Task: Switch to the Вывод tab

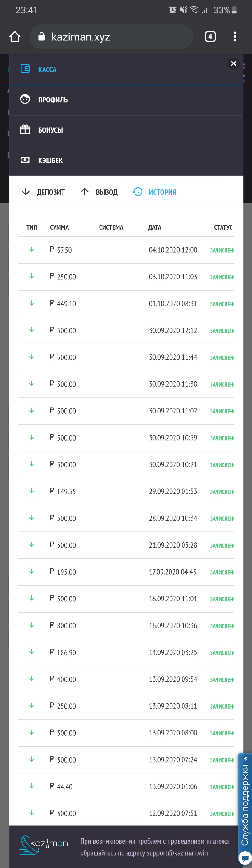Action: point(99,192)
